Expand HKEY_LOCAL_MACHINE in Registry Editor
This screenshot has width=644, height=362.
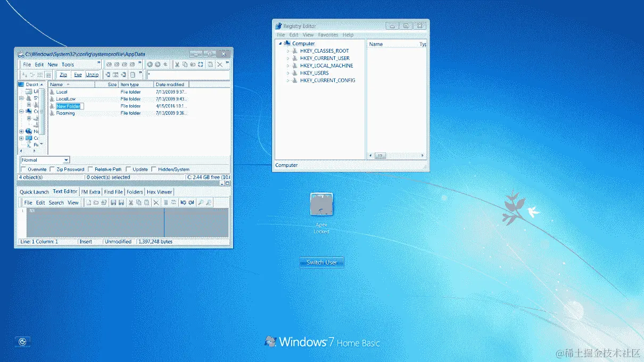tap(288, 66)
